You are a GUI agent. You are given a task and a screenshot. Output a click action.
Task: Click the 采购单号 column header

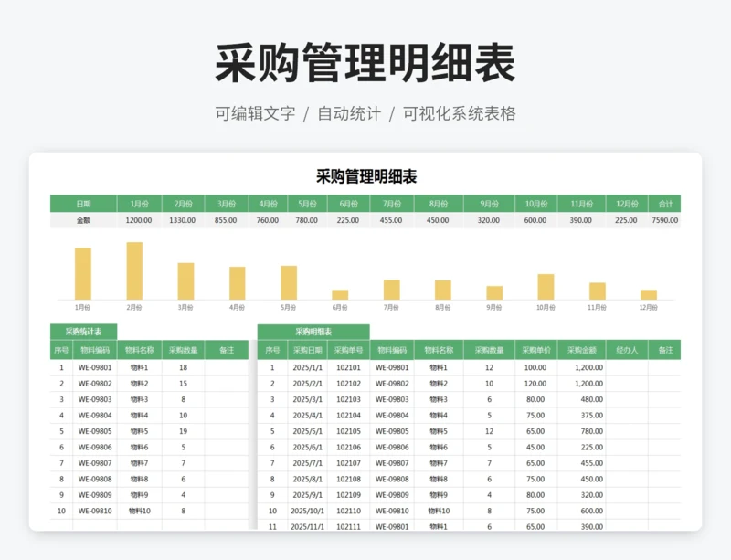point(348,350)
